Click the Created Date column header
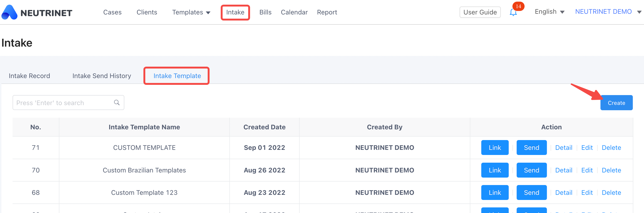 (264, 127)
